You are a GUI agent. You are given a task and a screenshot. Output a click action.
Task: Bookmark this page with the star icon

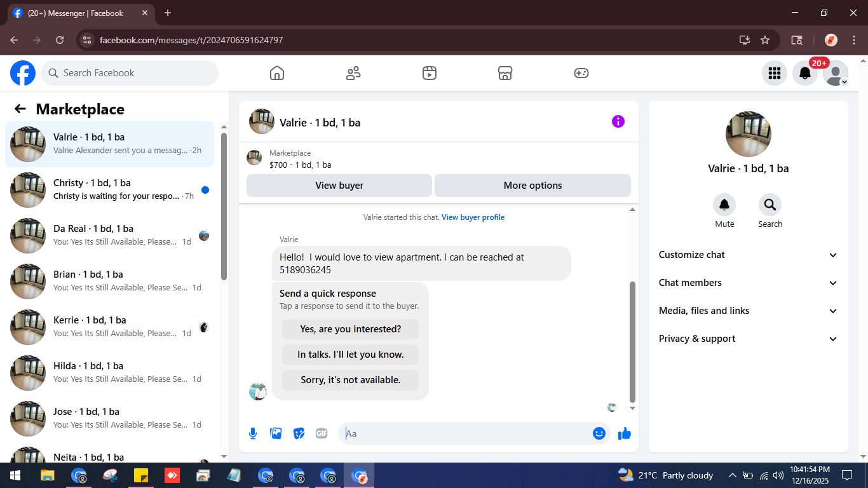point(765,40)
